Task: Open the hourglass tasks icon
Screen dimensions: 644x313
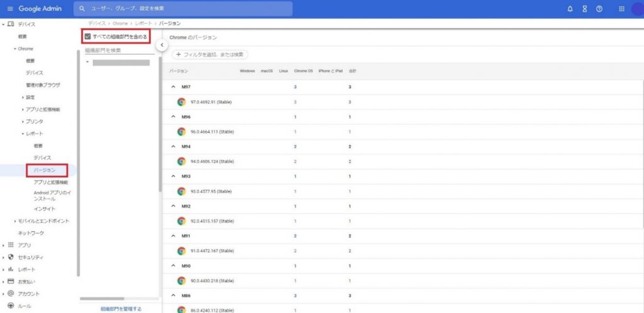Action: coord(584,9)
